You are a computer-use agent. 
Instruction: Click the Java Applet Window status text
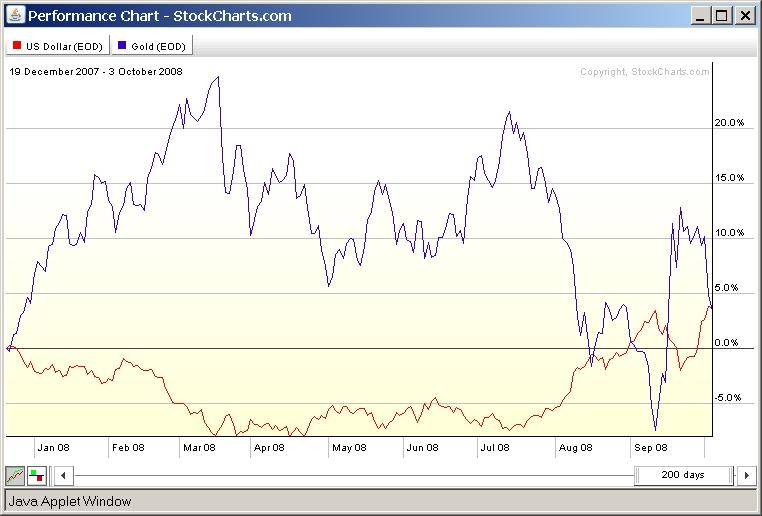pyautogui.click(x=70, y=501)
